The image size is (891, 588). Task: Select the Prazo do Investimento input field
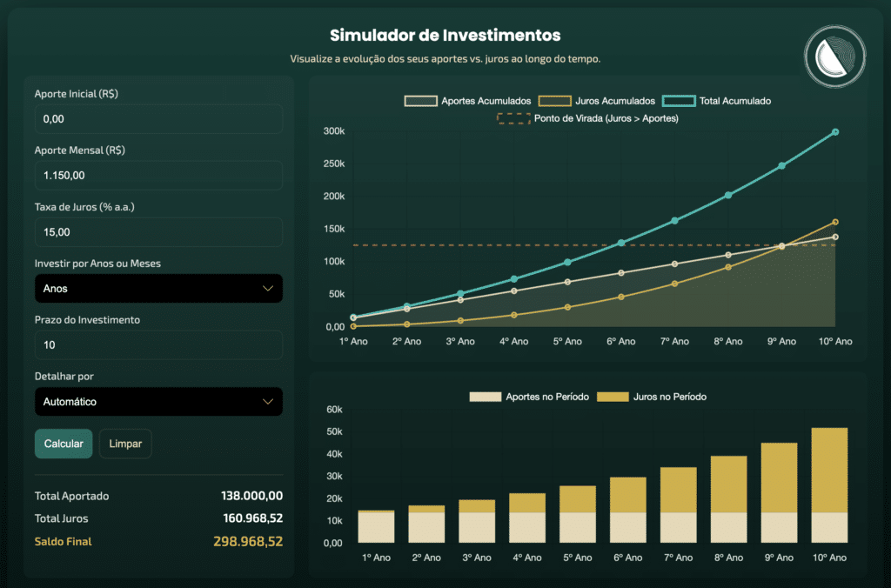pyautogui.click(x=158, y=344)
